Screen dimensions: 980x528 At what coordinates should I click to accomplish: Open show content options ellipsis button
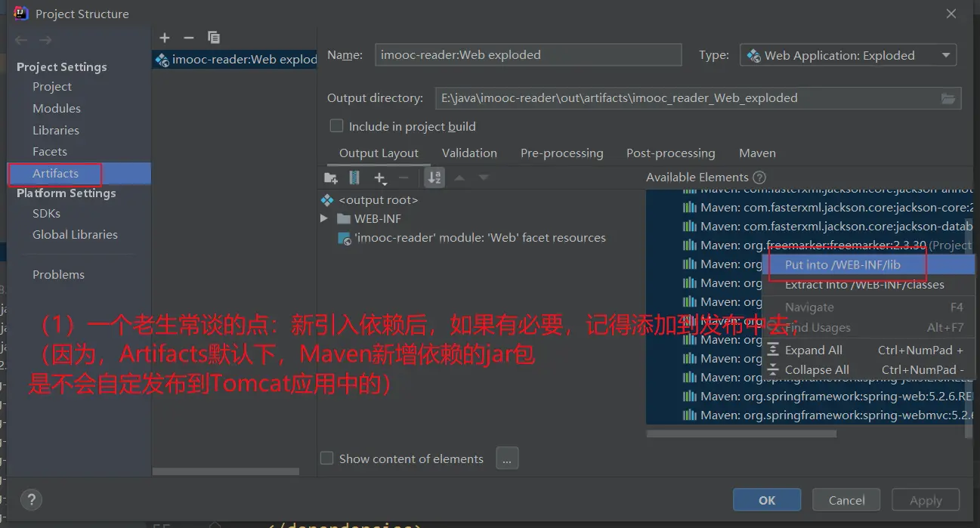[507, 459]
